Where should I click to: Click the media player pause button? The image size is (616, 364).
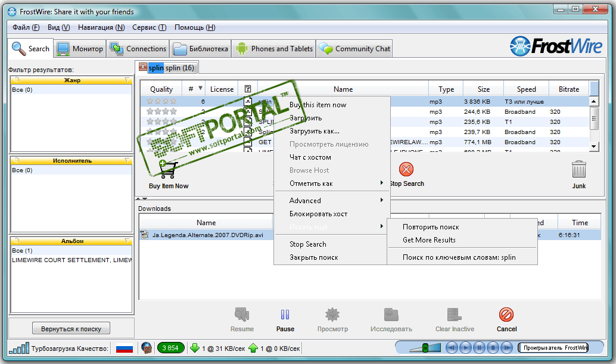(x=480, y=347)
